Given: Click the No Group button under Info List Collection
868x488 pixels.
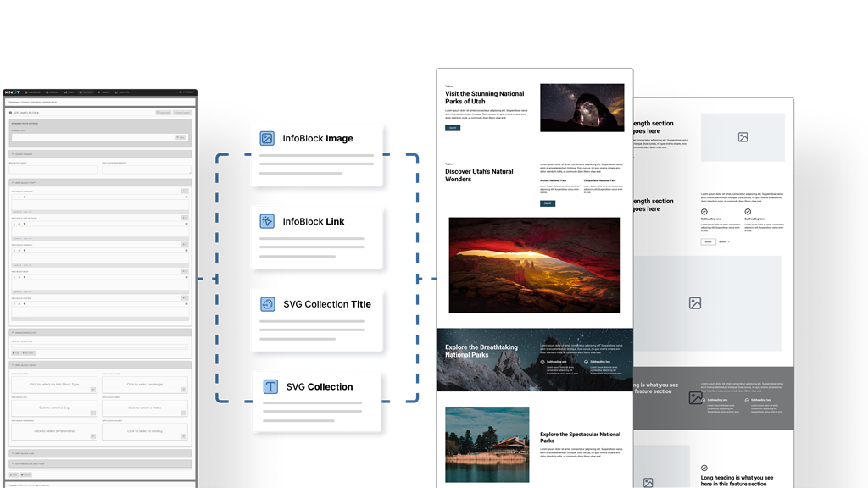Looking at the screenshot, I should pos(28,353).
